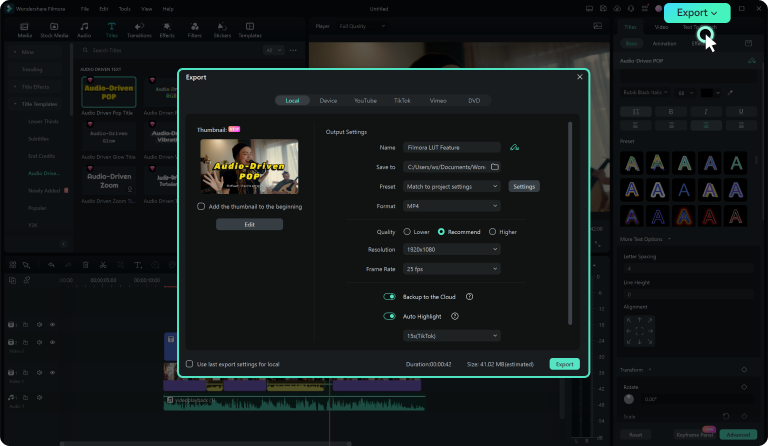
Task: Click the Advanced button in Titles panel
Action: (738, 435)
